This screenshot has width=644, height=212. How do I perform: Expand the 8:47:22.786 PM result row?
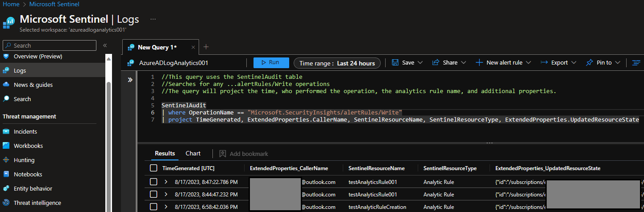[166, 182]
